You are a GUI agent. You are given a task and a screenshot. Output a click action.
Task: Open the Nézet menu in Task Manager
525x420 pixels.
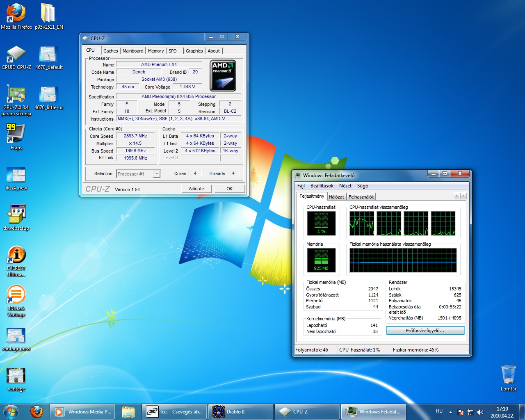point(345,186)
